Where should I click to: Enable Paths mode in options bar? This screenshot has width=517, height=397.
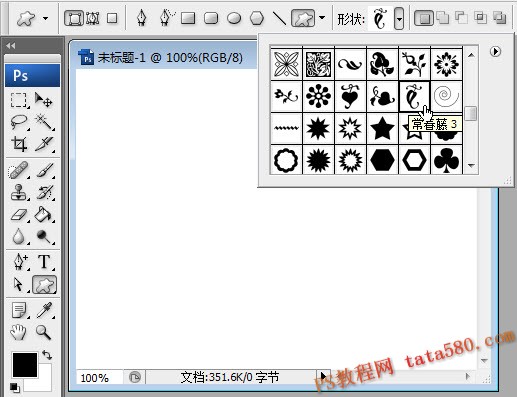point(92,18)
